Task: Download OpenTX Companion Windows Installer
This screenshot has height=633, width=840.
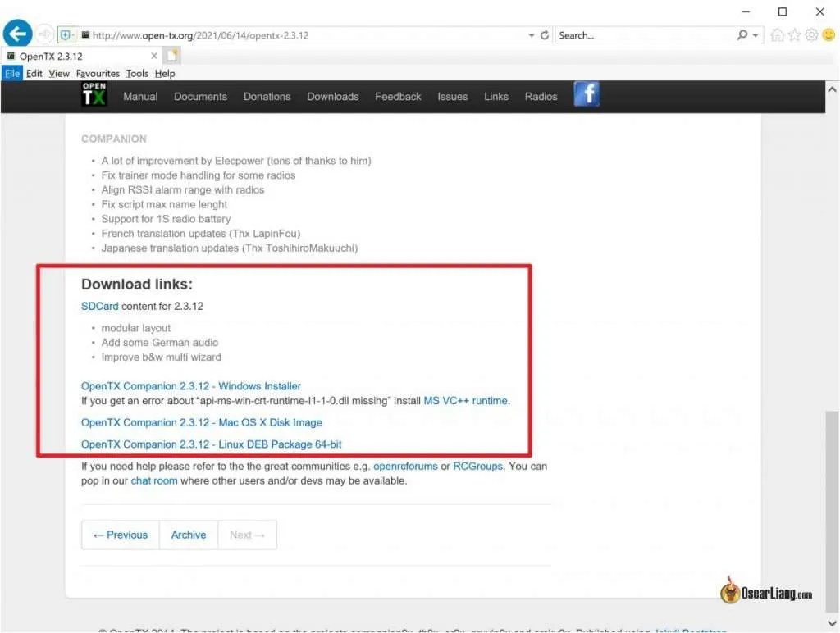Action: coord(191,386)
